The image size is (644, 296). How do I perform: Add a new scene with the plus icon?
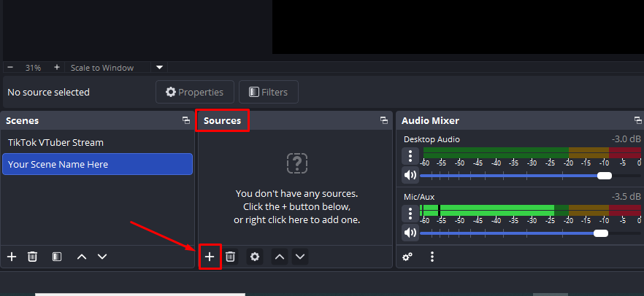click(x=12, y=257)
